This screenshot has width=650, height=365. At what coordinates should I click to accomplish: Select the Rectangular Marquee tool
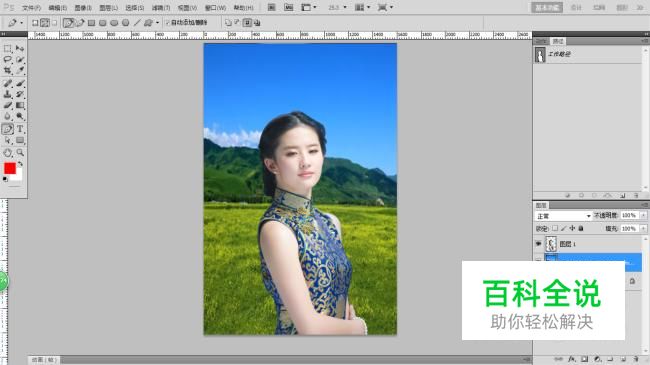(x=7, y=49)
